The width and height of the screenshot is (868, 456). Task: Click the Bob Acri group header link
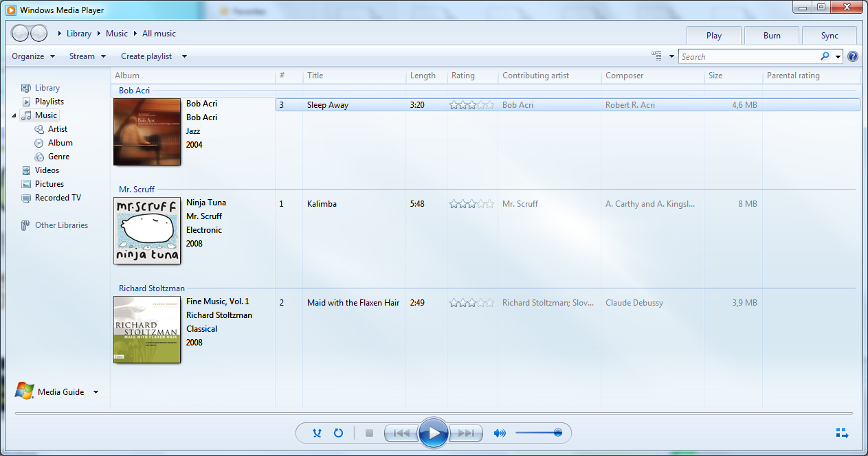click(134, 91)
